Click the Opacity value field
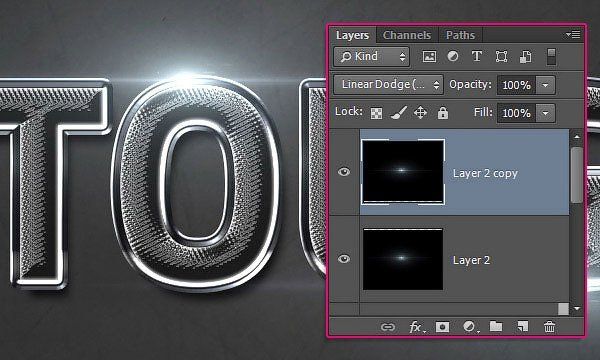 coord(516,85)
